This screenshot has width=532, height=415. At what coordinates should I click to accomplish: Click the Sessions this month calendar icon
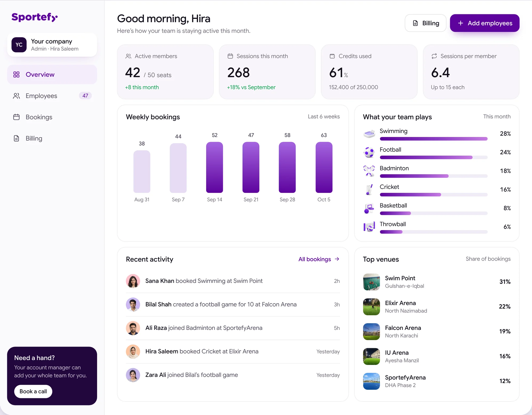coord(230,56)
